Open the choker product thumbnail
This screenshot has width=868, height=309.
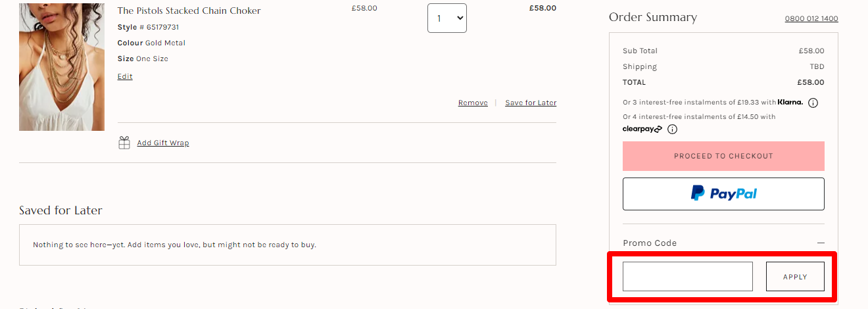click(62, 66)
